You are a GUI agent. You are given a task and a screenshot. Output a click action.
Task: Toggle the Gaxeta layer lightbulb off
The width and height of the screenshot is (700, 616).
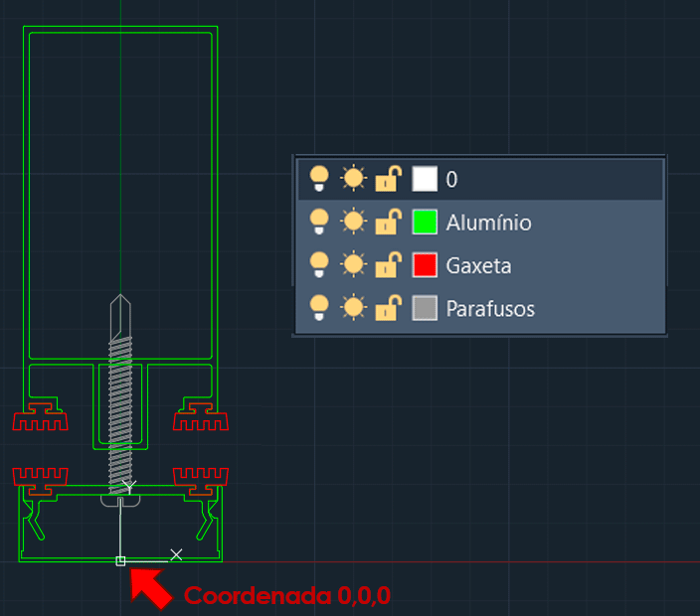click(x=319, y=265)
